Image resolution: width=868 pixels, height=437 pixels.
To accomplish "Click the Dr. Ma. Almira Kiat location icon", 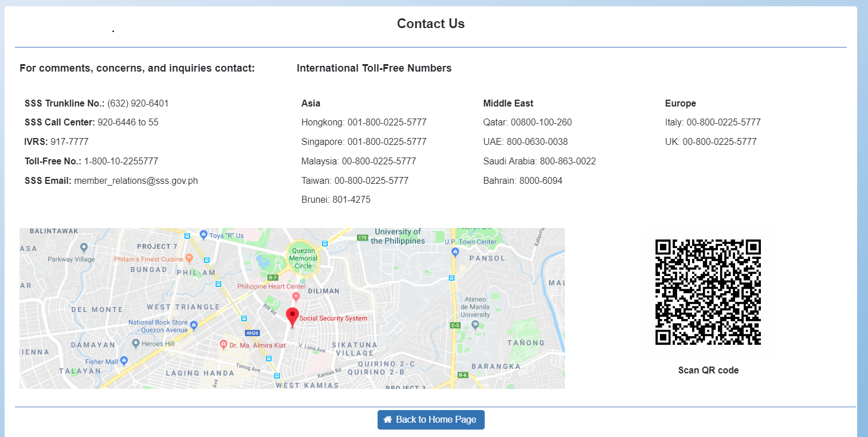I will click(x=223, y=344).
